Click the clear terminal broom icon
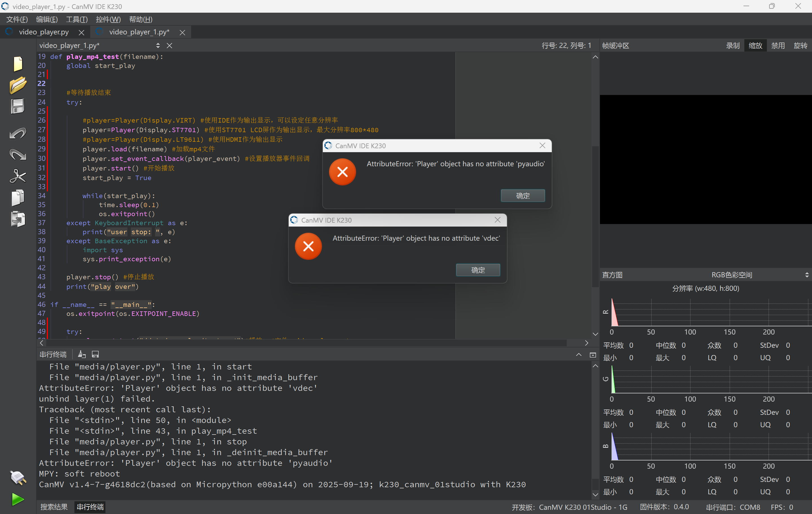Screen dimensions: 812x514 click(x=81, y=354)
